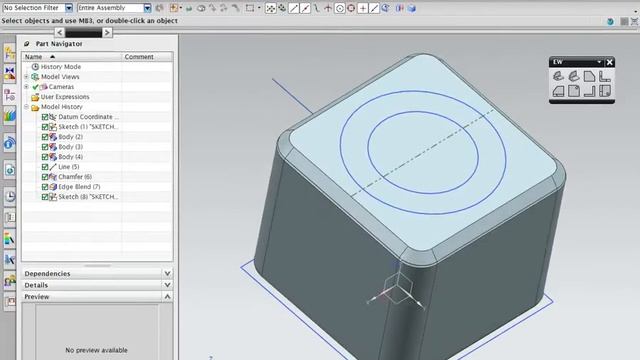Enable the quadrant point red circle snap icon
Image resolution: width=640 pixels, height=360 pixels.
(x=351, y=8)
